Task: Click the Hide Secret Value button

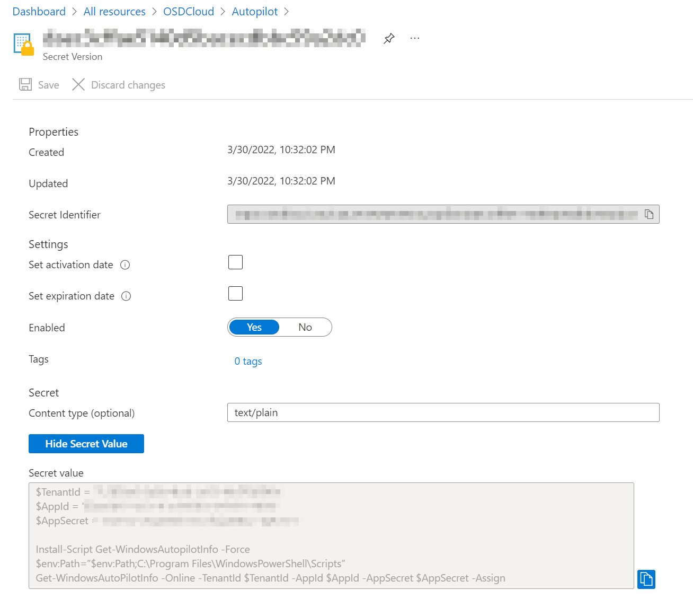Action: click(86, 444)
